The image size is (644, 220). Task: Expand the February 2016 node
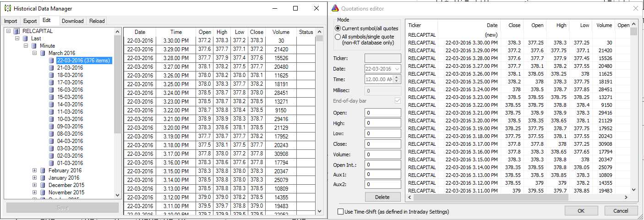(x=35, y=170)
